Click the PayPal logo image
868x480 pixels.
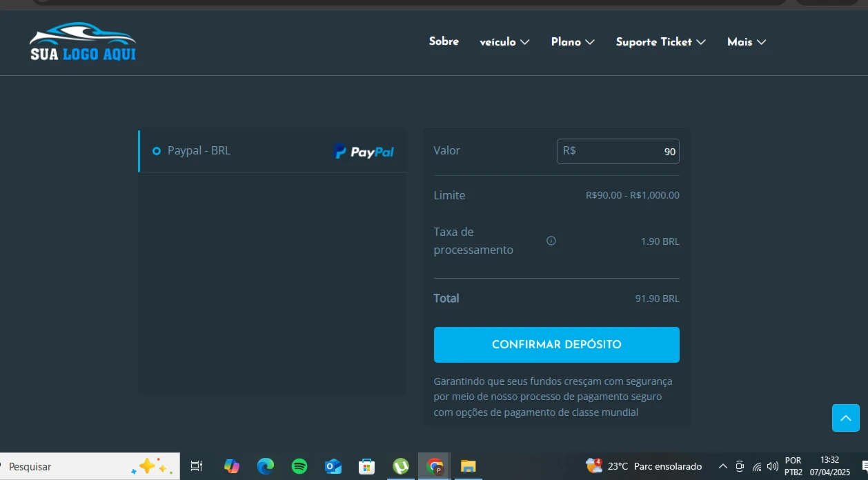coord(364,152)
